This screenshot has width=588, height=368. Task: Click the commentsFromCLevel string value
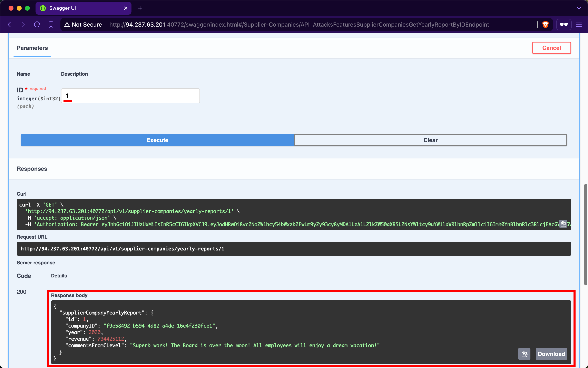coord(255,346)
